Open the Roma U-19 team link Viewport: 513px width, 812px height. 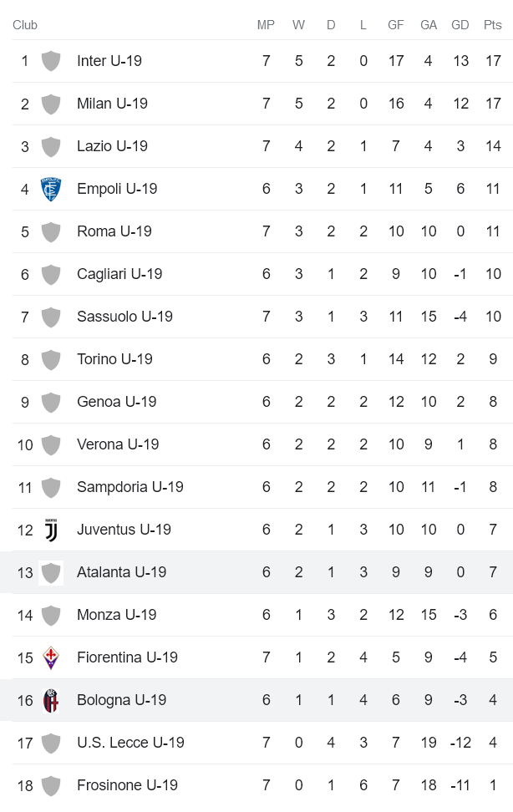coord(114,231)
